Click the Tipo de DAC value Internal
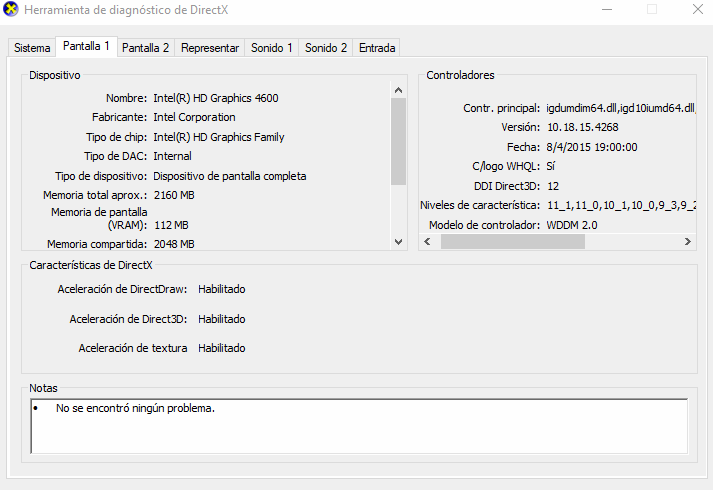The image size is (713, 490). point(172,156)
